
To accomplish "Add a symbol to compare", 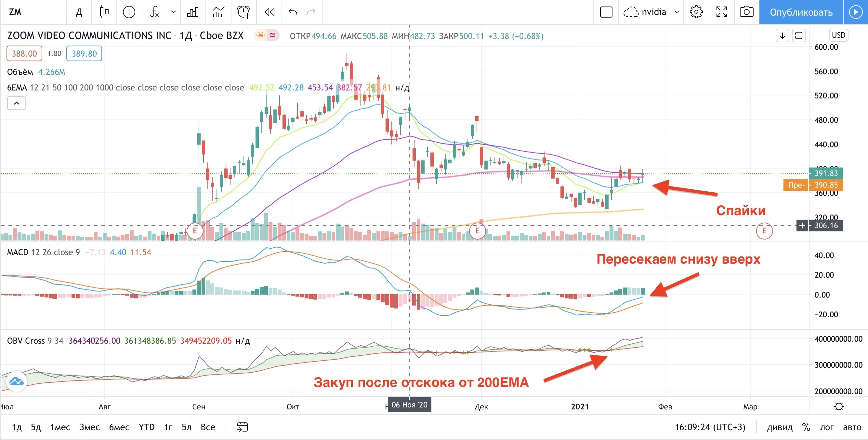I will (129, 12).
